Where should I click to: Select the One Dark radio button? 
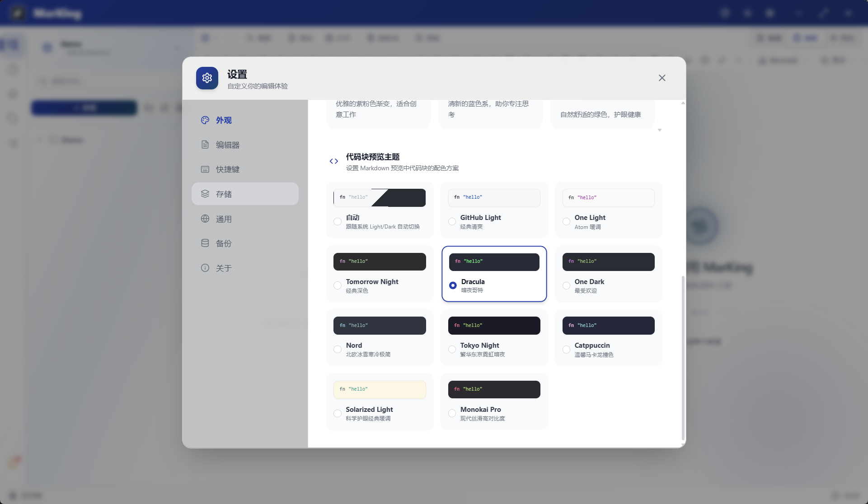(x=566, y=285)
